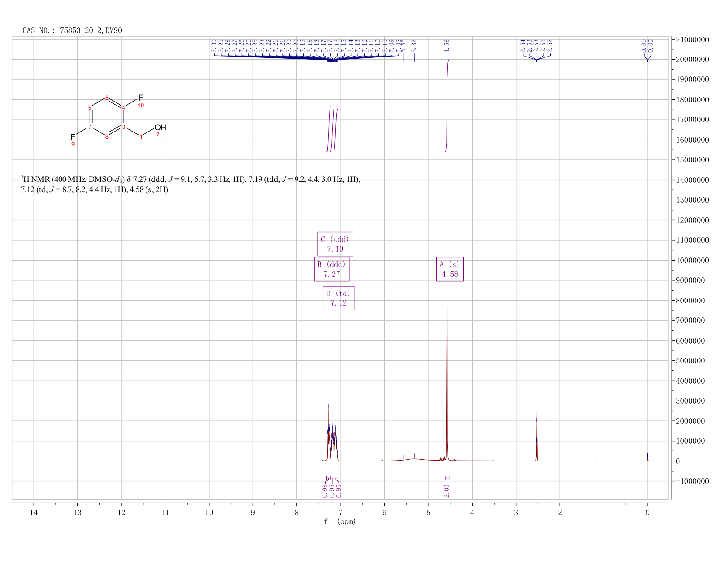The height and width of the screenshot is (563, 728).
Task: Click the x-axis tick label 0
Action: (647, 513)
